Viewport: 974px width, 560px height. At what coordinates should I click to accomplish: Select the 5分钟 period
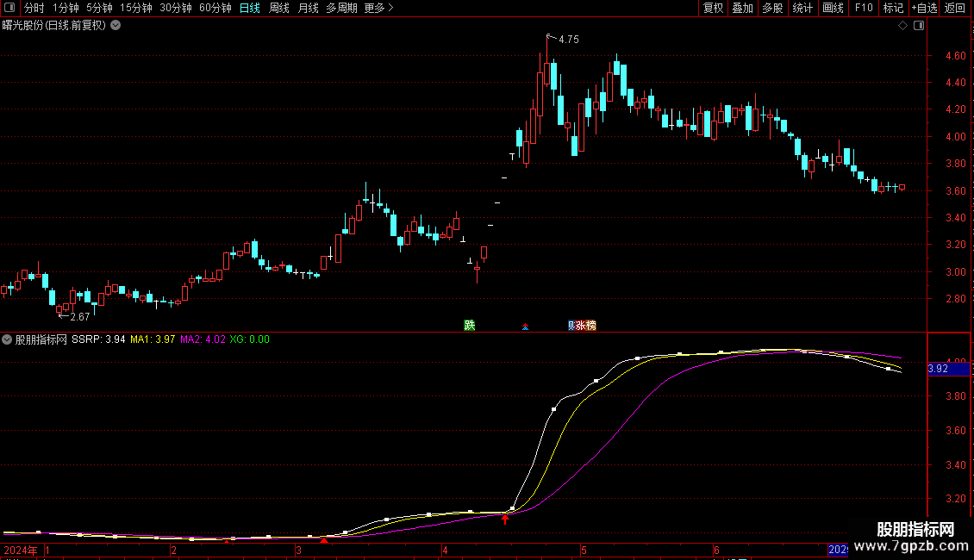(99, 8)
